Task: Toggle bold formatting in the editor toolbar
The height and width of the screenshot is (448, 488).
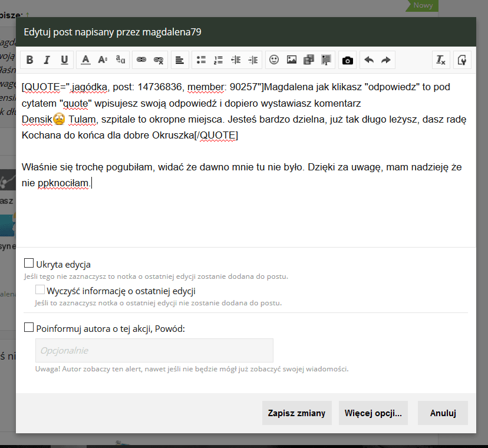Action: (x=29, y=60)
